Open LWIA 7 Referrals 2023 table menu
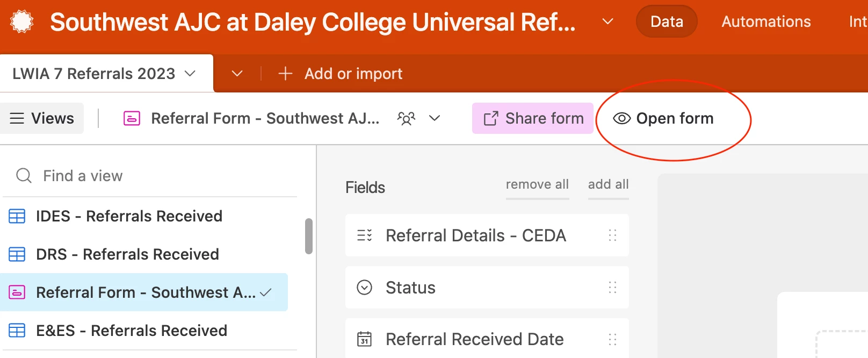Viewport: 868px width, 358px height. pos(190,74)
